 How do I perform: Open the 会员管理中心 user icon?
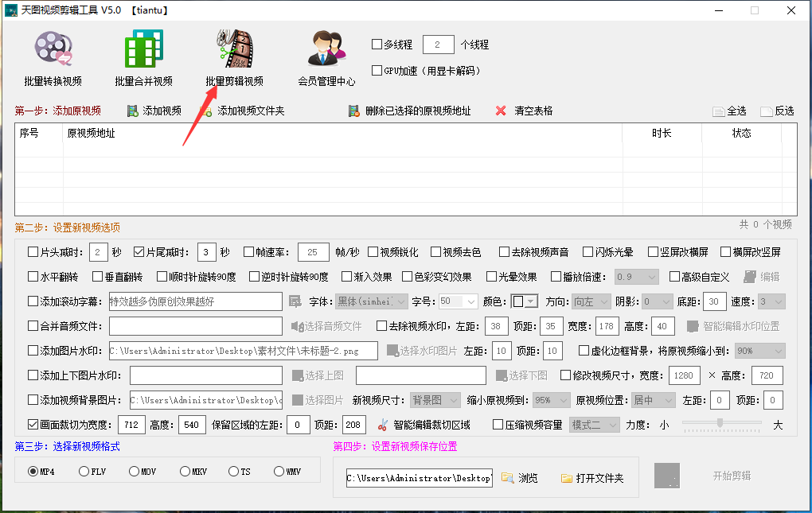click(x=326, y=49)
